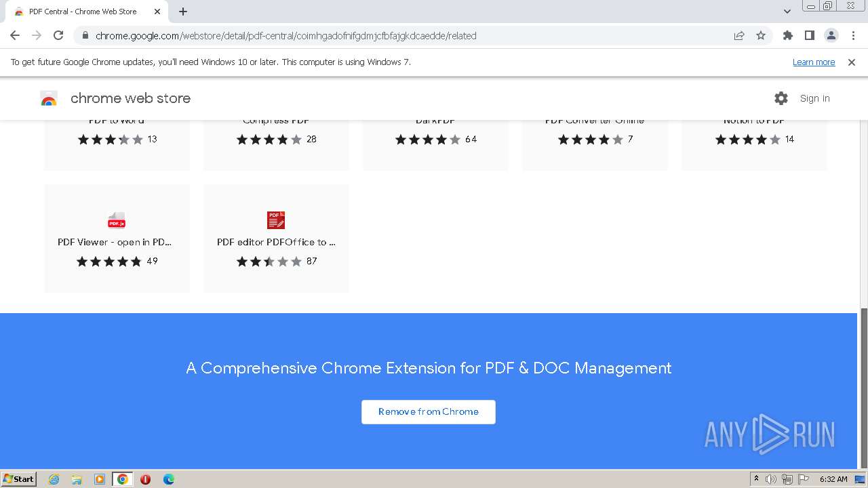Viewport: 868px width, 488px height.
Task: Open the Learn more link
Action: [x=814, y=62]
